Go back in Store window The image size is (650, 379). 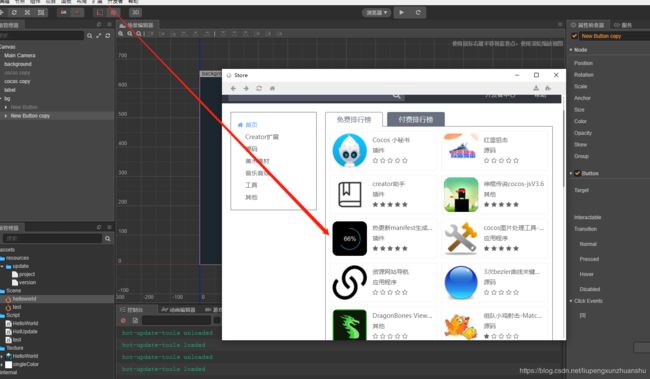click(233, 88)
